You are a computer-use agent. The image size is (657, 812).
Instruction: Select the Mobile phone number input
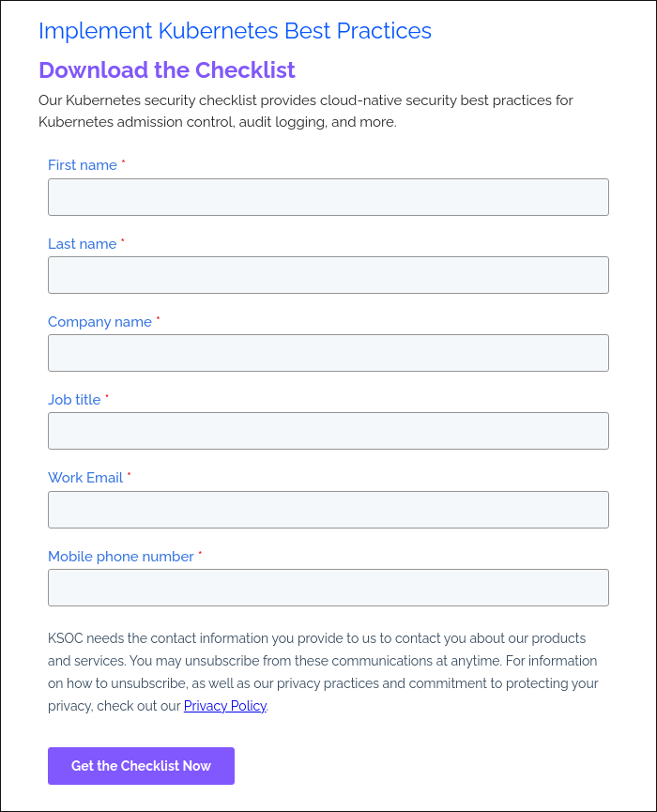point(328,588)
